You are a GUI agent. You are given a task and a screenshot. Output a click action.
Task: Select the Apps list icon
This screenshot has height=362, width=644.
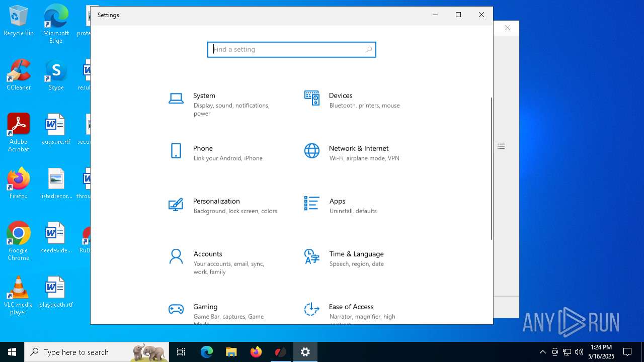point(311,204)
